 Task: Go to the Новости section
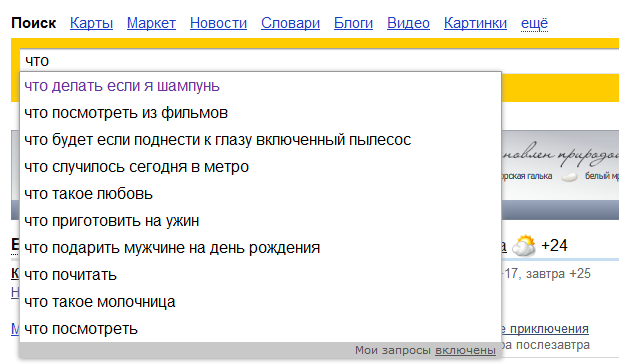(x=218, y=23)
